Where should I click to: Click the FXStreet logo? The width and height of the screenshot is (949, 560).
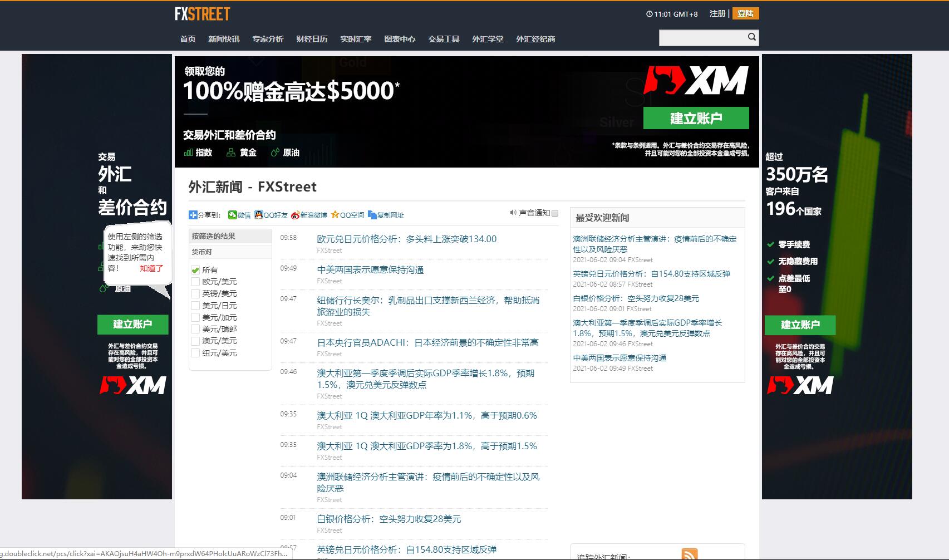click(202, 14)
